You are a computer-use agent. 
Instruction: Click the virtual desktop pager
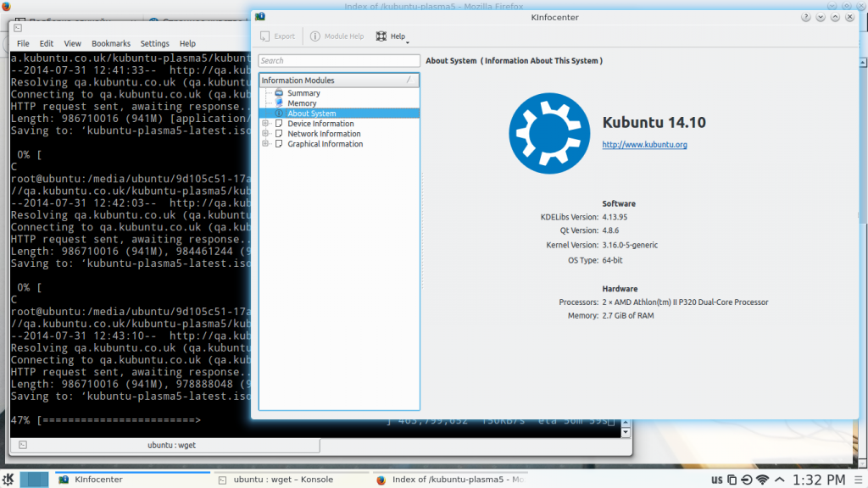pyautogui.click(x=34, y=480)
